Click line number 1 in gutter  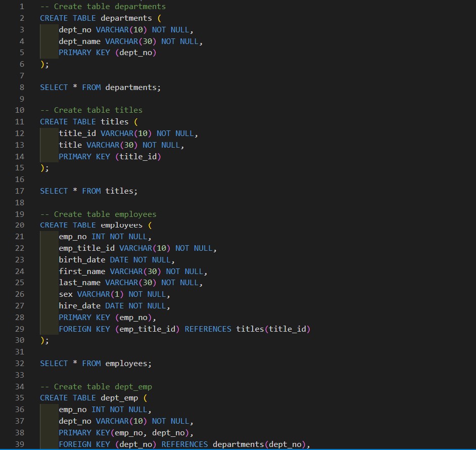tap(22, 7)
